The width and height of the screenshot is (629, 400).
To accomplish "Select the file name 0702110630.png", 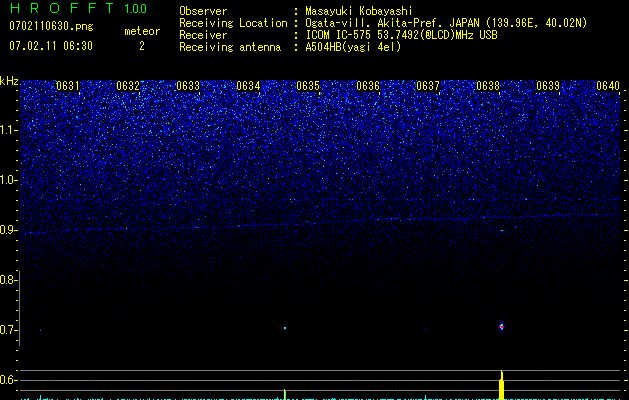I will [x=51, y=26].
